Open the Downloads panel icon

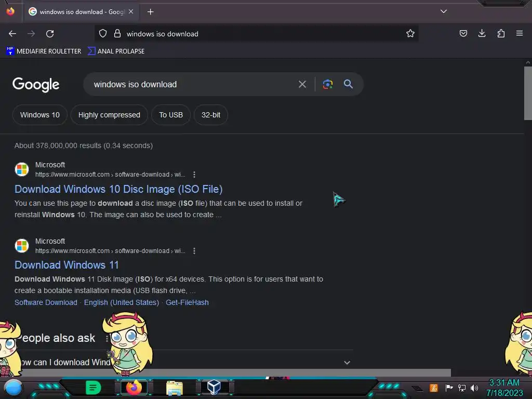point(482,33)
